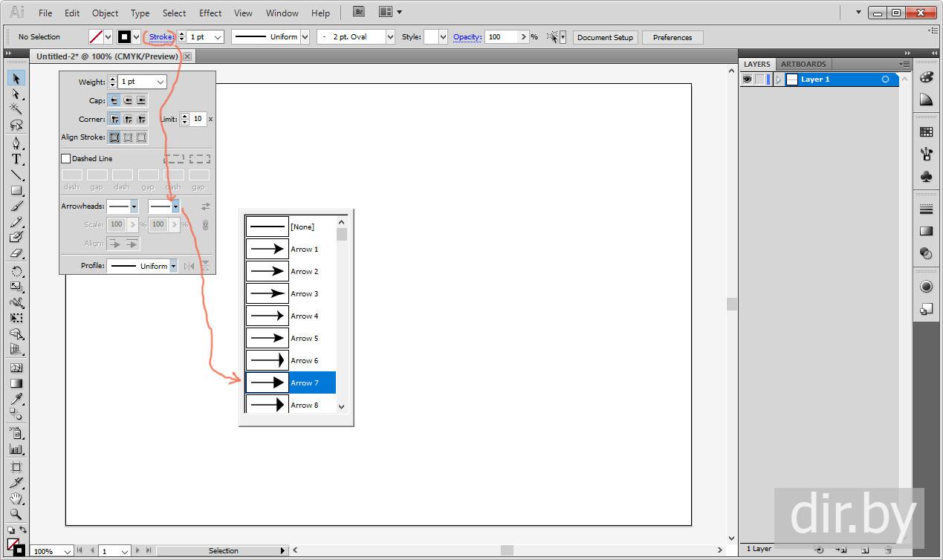Select the Type tool

(x=16, y=159)
